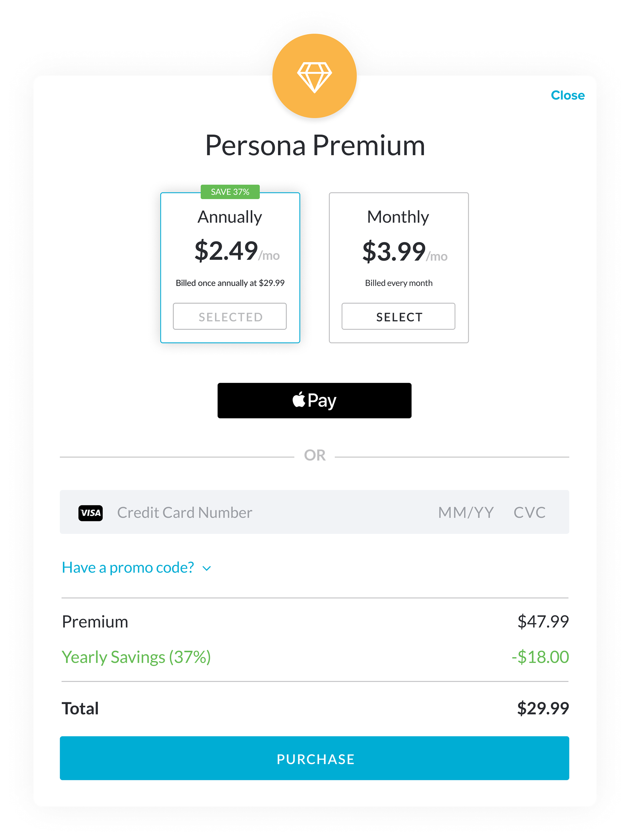Click the SAVE 37% green badge

coord(230,192)
